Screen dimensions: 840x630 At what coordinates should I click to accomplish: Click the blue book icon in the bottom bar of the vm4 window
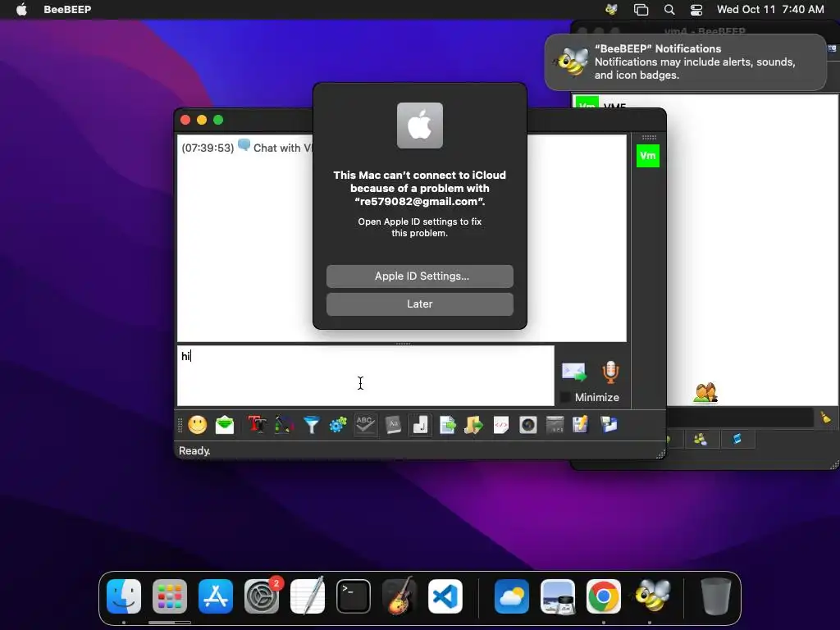(737, 440)
